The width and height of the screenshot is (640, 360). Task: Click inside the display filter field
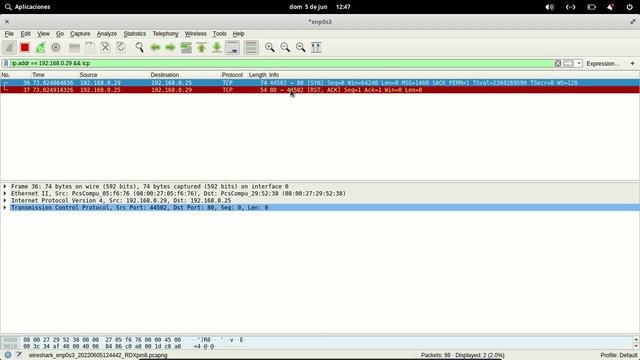[x=282, y=63]
